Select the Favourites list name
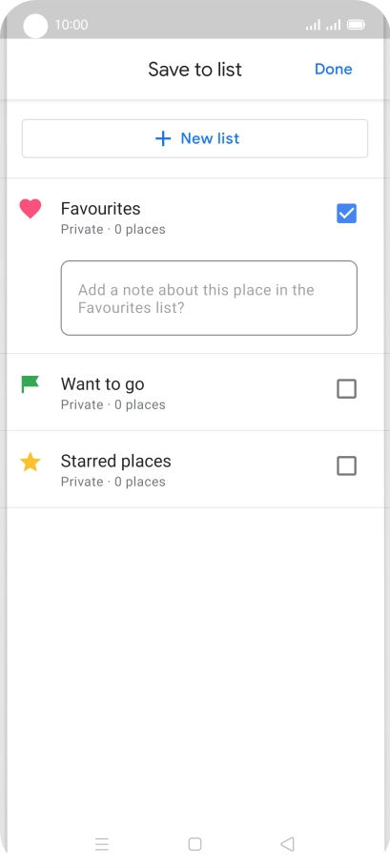Viewport: 390px width, 868px height. [101, 209]
